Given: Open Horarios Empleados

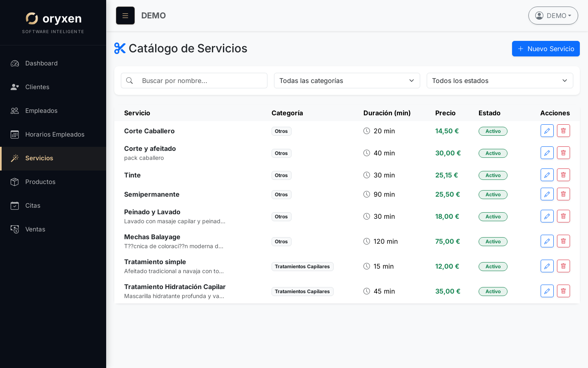Looking at the screenshot, I should tap(53, 135).
